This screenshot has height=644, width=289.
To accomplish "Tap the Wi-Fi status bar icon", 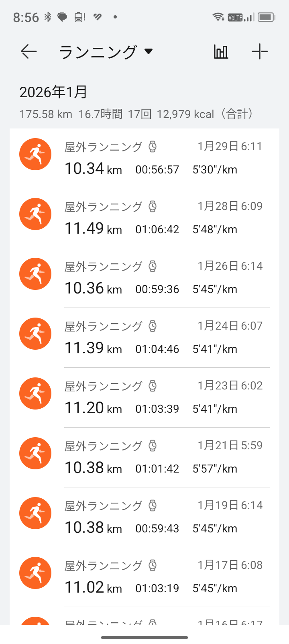I will coord(218,17).
